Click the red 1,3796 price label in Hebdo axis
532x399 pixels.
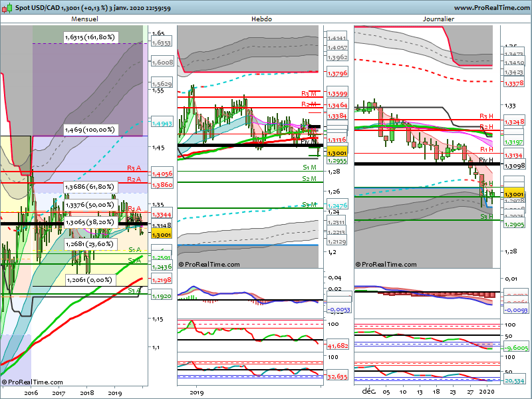pos(337,72)
